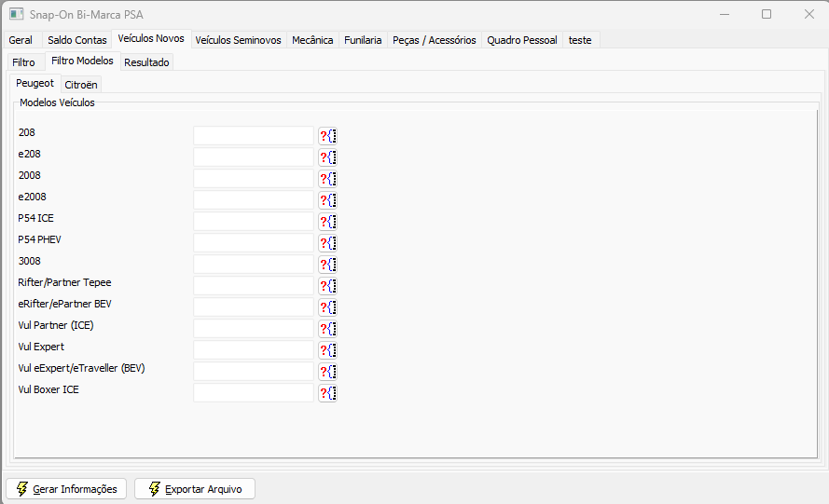This screenshot has width=829, height=504.
Task: Focus the 3008 model input field
Action: (x=254, y=265)
